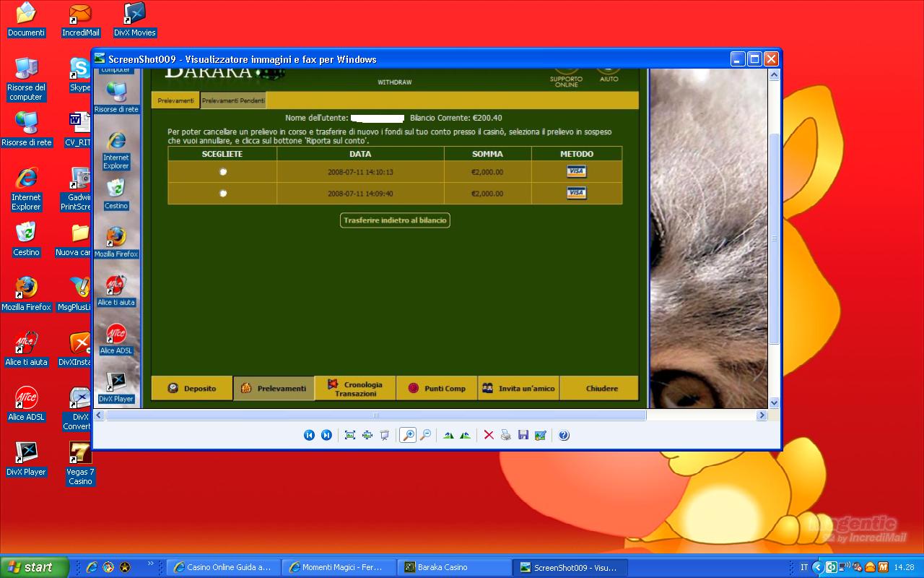Click the Best Fit toolbar icon
The image size is (924, 578).
click(350, 435)
